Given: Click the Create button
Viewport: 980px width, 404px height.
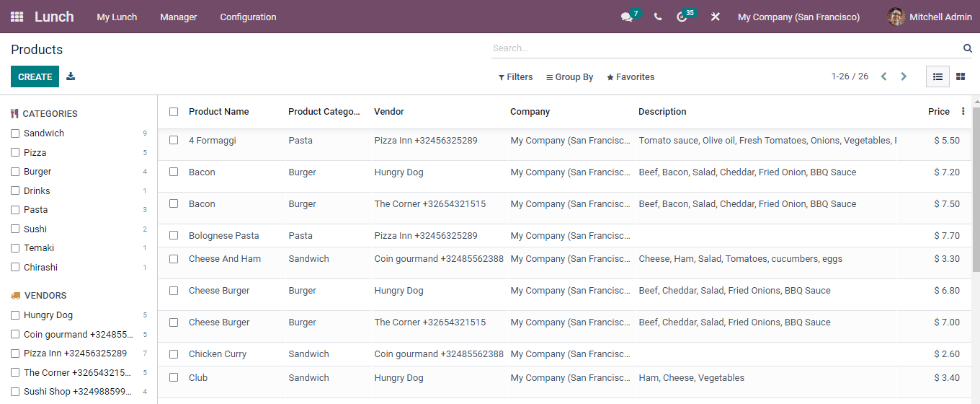Looking at the screenshot, I should (x=35, y=76).
